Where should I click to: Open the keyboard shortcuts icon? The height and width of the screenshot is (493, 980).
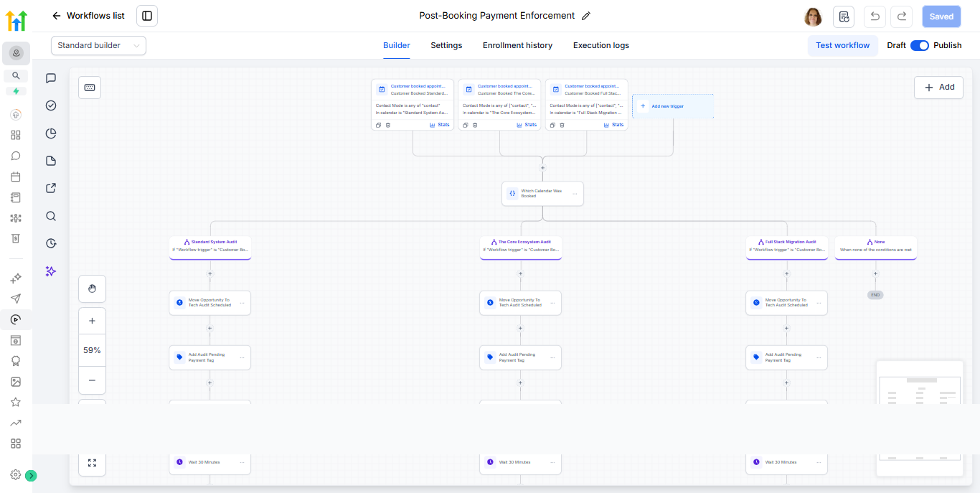point(90,88)
